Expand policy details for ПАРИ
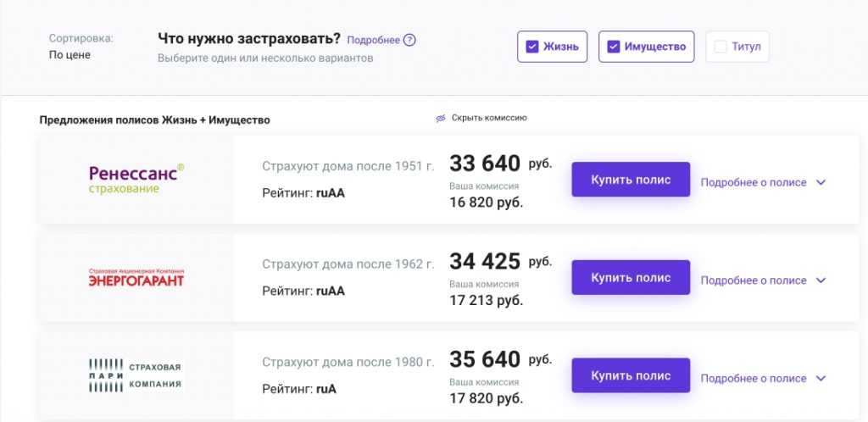Image resolution: width=868 pixels, height=422 pixels. pos(753,378)
